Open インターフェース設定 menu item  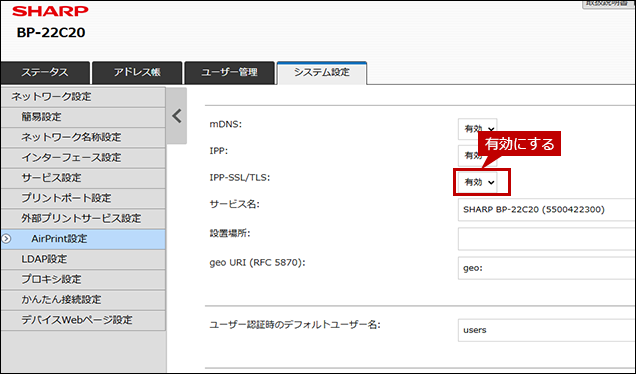click(x=83, y=158)
